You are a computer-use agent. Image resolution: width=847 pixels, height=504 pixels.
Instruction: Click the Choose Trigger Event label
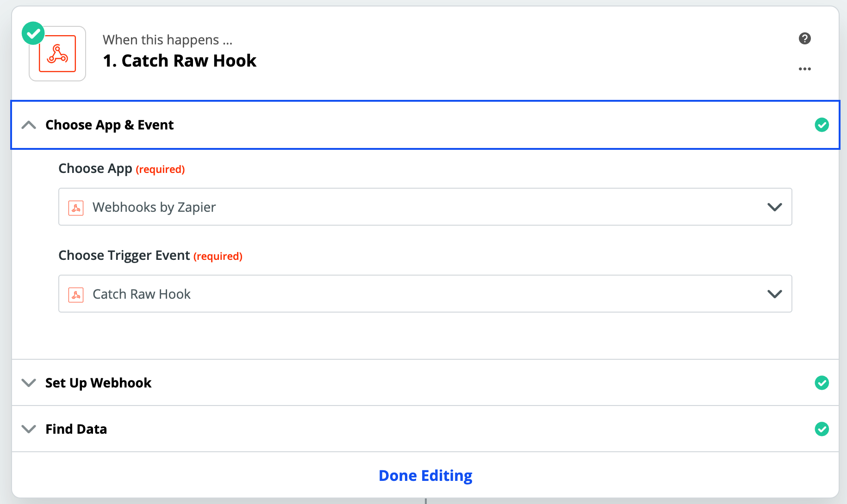click(124, 255)
